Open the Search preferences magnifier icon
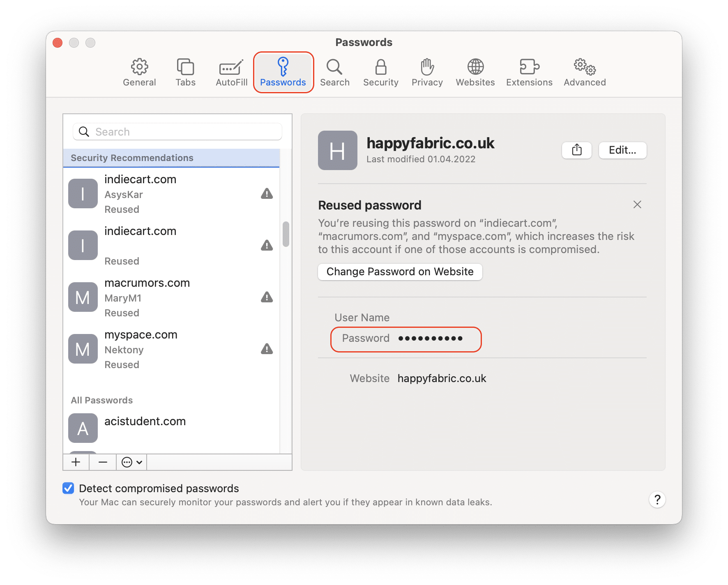This screenshot has width=728, height=585. click(x=335, y=67)
